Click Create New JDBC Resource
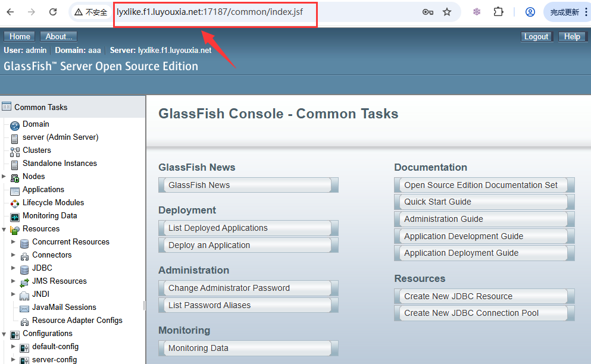 click(484, 296)
